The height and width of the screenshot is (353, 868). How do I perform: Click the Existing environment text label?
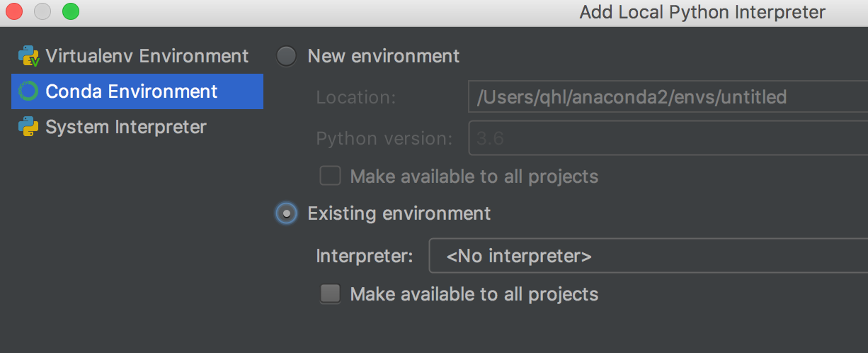(399, 213)
